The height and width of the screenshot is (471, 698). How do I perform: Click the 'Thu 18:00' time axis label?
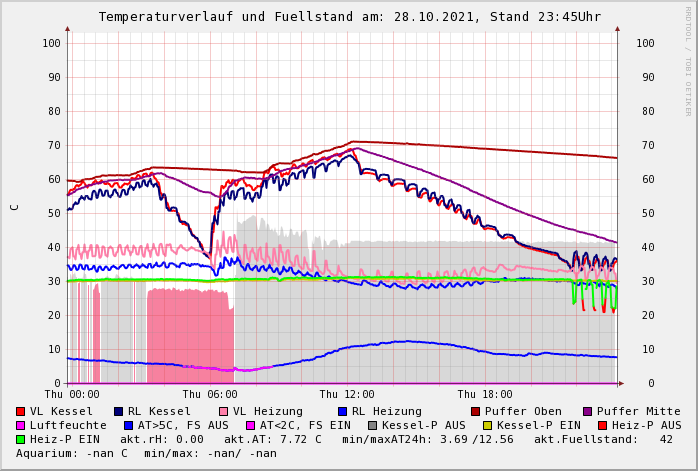(x=484, y=395)
